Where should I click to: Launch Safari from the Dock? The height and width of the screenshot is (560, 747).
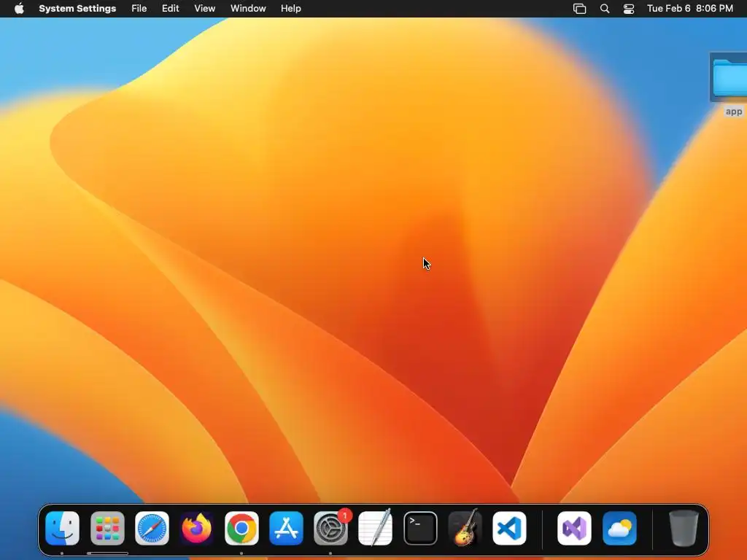pyautogui.click(x=152, y=528)
